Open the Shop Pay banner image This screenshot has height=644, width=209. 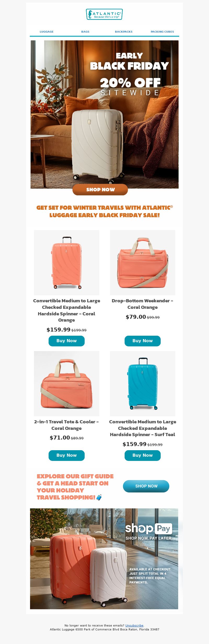coord(104,559)
